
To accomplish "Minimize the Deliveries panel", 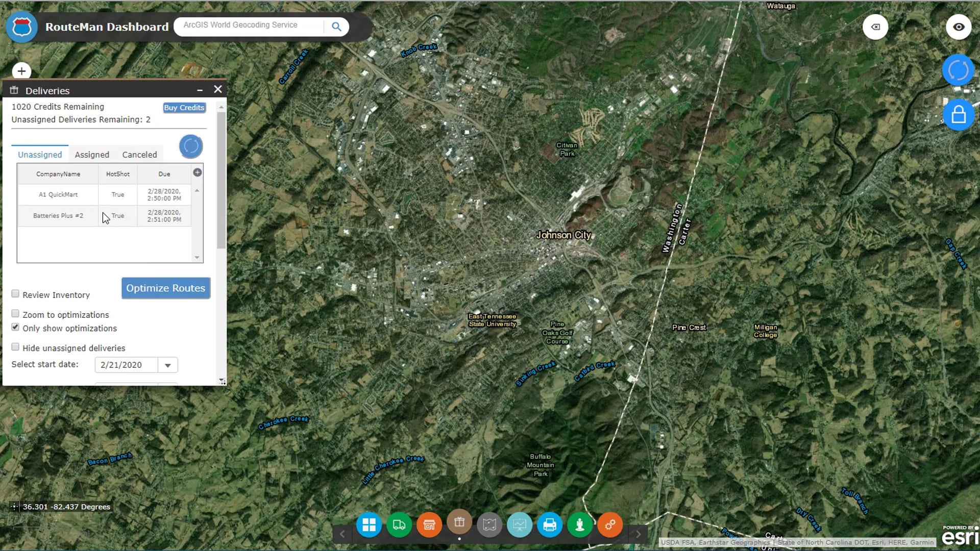I will coord(200,90).
